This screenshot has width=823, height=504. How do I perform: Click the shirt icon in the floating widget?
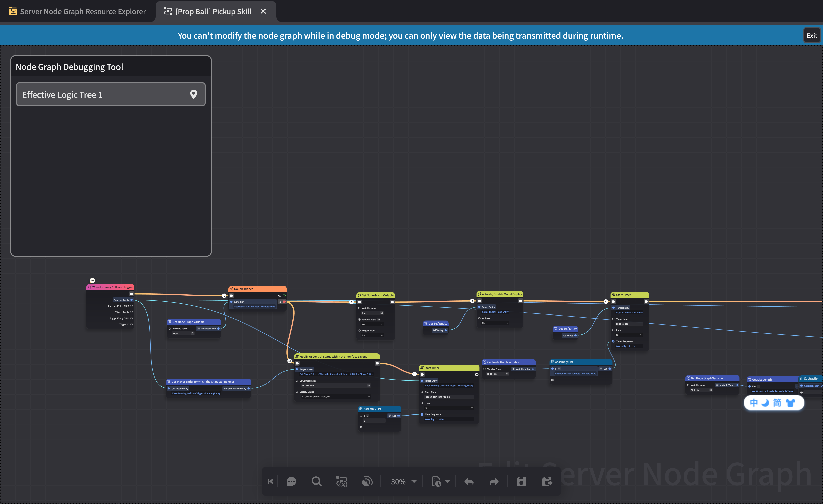point(790,403)
